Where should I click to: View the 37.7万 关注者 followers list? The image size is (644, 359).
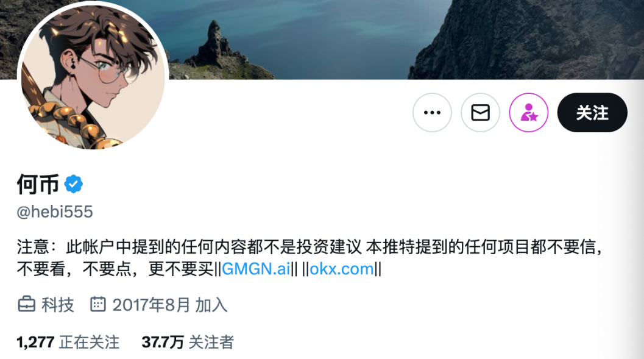[x=188, y=342]
